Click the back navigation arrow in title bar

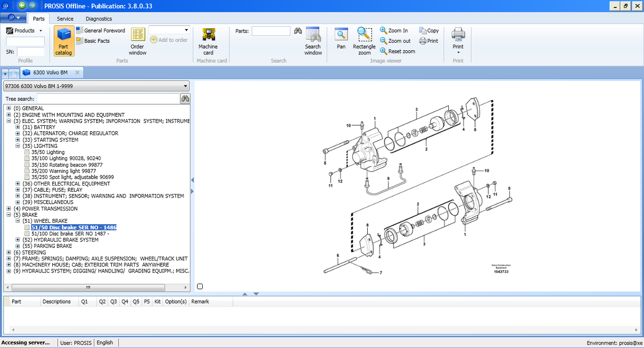click(x=22, y=6)
